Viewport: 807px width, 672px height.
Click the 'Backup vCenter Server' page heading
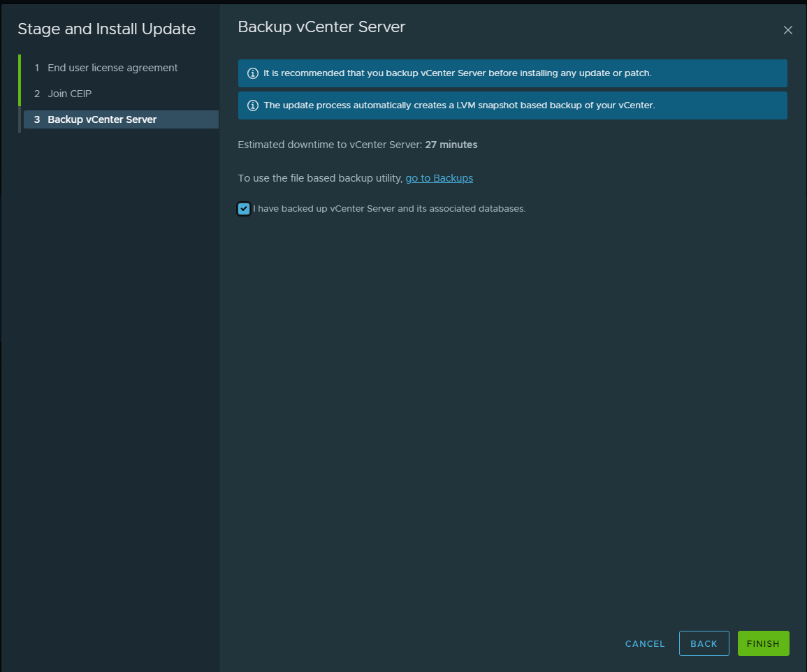point(321,27)
